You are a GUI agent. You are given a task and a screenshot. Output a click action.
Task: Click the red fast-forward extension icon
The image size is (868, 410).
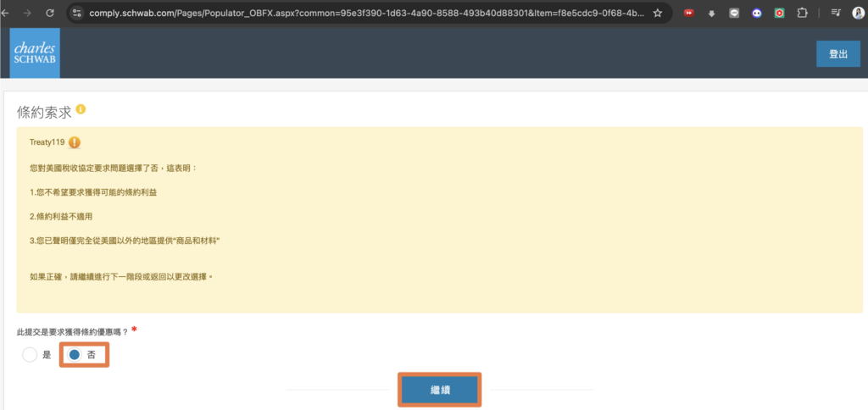click(x=689, y=14)
